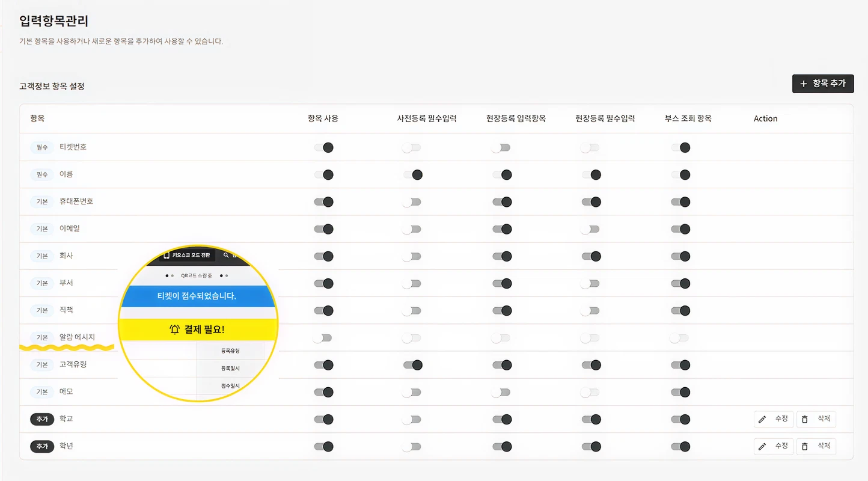Click the 사전등록 필수입력 column header
Screen dimensions: 868x481
pos(426,118)
